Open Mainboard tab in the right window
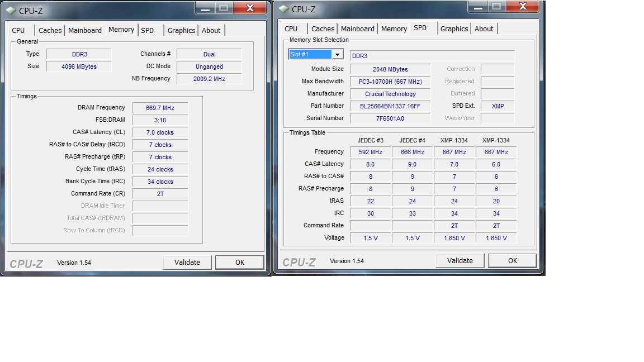644x362 pixels. [x=357, y=28]
